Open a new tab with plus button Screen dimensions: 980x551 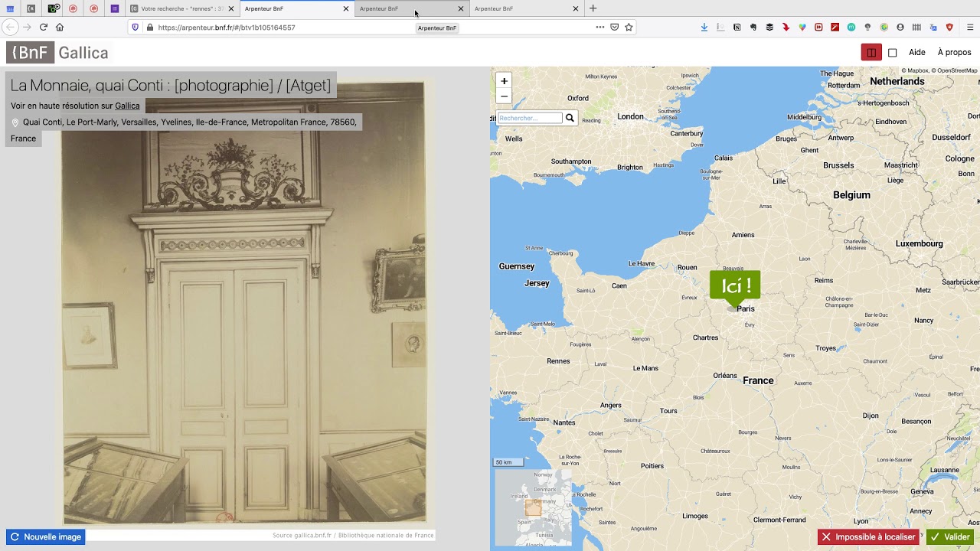pos(593,8)
